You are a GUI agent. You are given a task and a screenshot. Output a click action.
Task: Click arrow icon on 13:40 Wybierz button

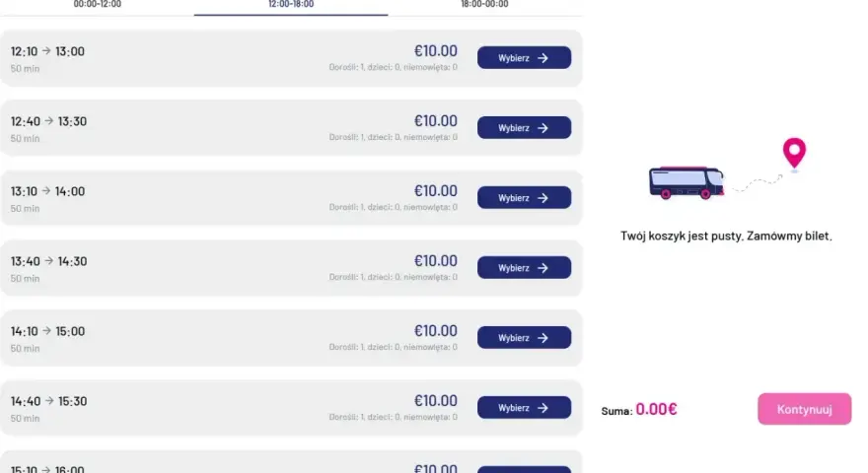click(543, 268)
